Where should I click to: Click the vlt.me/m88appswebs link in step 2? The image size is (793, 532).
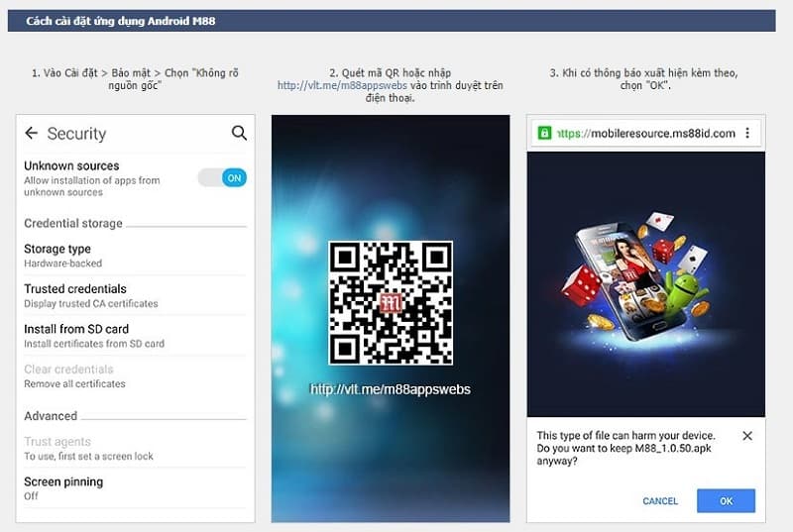(x=342, y=85)
